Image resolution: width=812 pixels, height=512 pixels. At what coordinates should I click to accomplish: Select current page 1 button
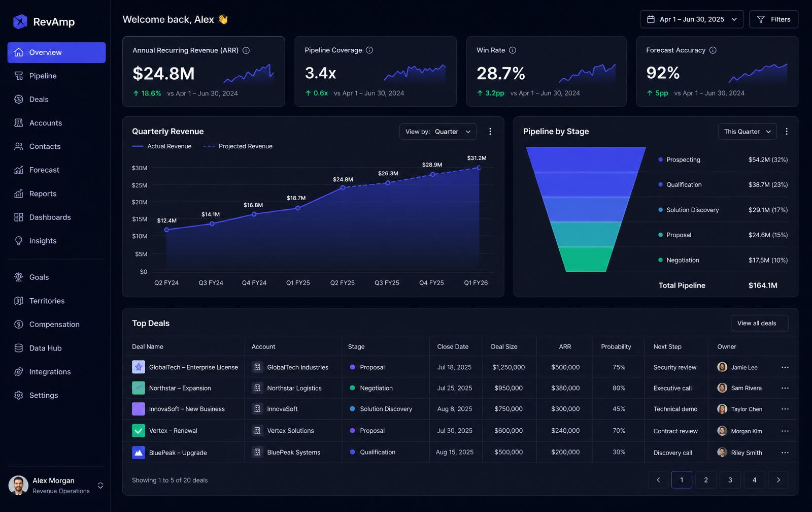[x=682, y=480]
